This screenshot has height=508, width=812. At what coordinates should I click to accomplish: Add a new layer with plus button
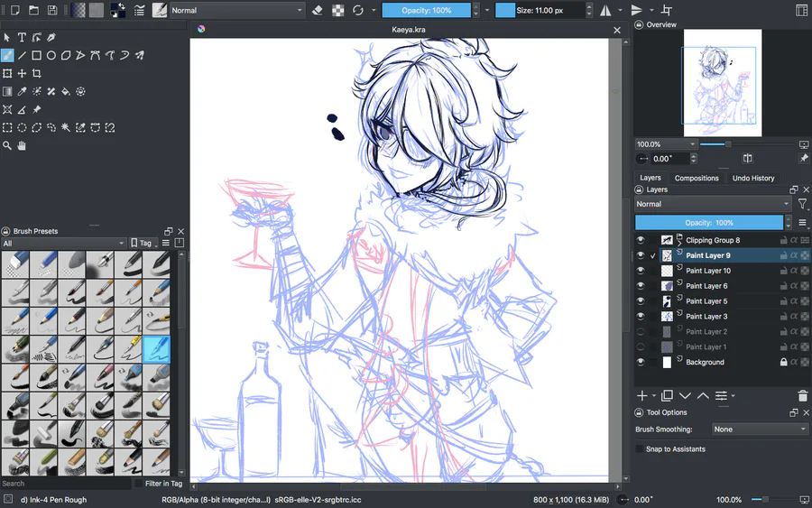pos(642,395)
